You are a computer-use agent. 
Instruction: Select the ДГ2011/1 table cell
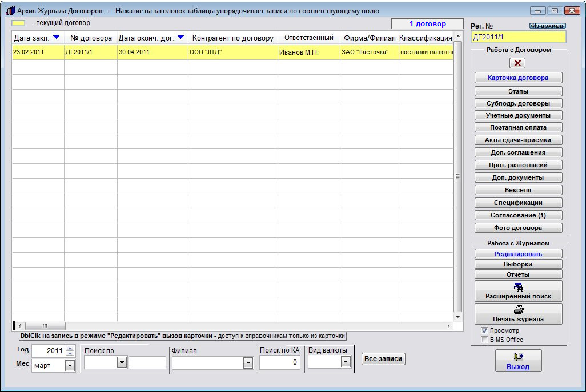click(91, 52)
